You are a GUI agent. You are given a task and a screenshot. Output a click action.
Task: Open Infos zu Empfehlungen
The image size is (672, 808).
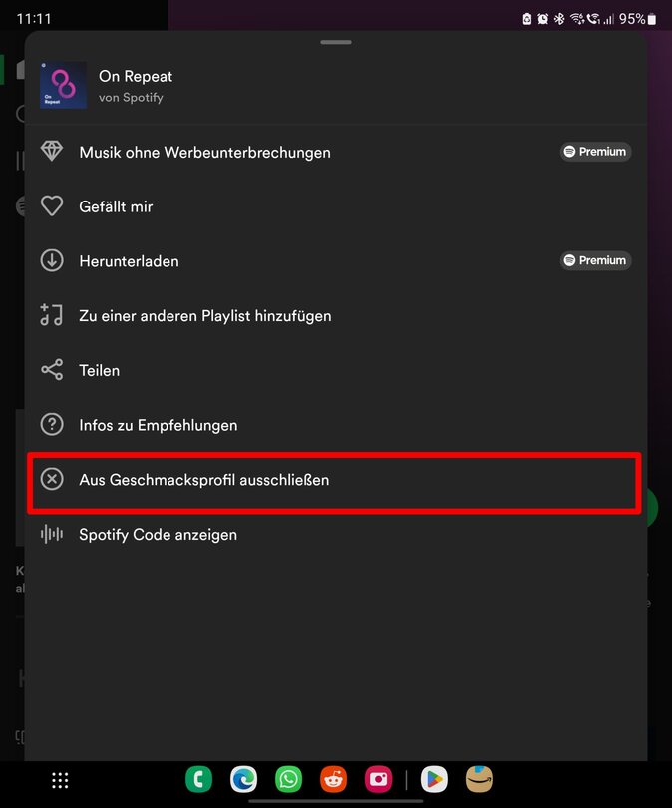(159, 425)
